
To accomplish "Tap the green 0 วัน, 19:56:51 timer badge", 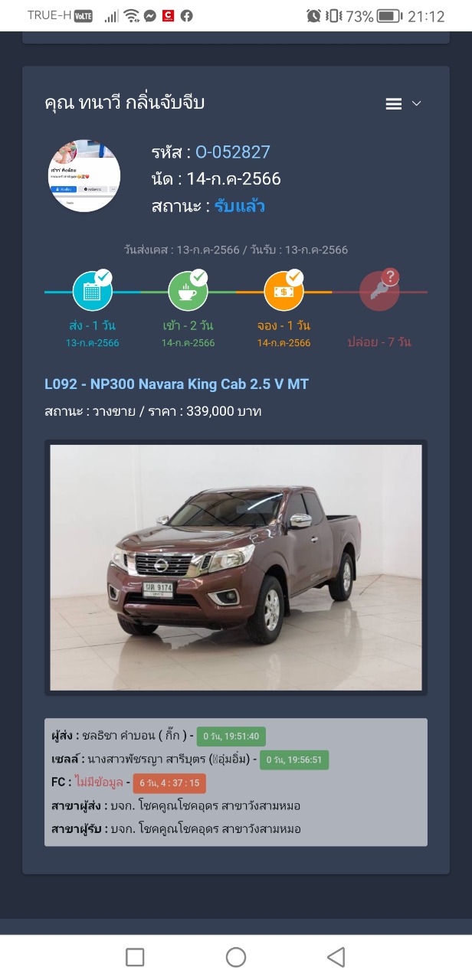I will click(x=295, y=760).
